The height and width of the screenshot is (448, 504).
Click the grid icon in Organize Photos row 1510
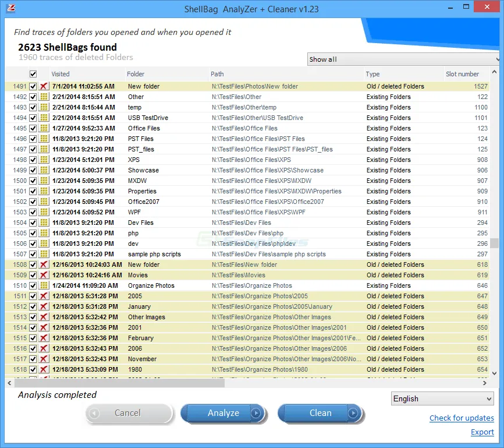coord(44,285)
